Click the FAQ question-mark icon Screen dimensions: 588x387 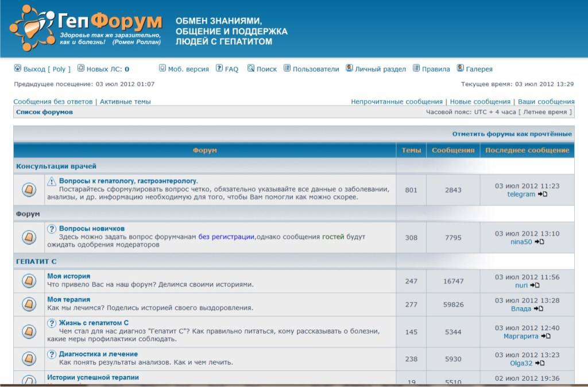219,68
